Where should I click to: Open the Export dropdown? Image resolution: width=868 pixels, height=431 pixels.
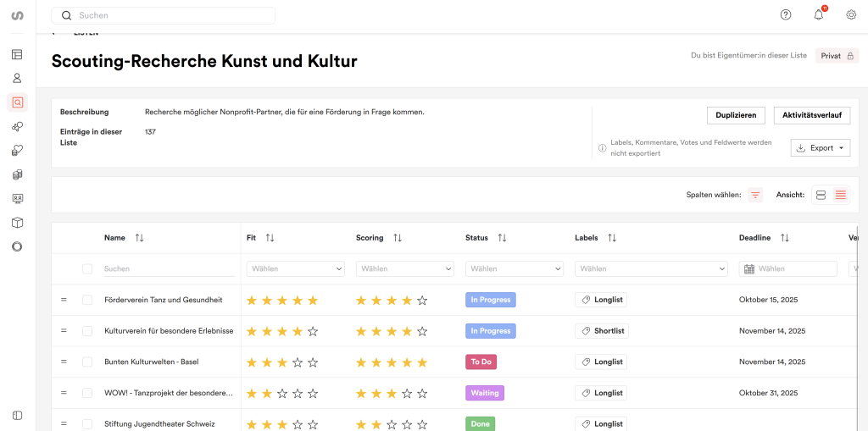[x=821, y=148]
